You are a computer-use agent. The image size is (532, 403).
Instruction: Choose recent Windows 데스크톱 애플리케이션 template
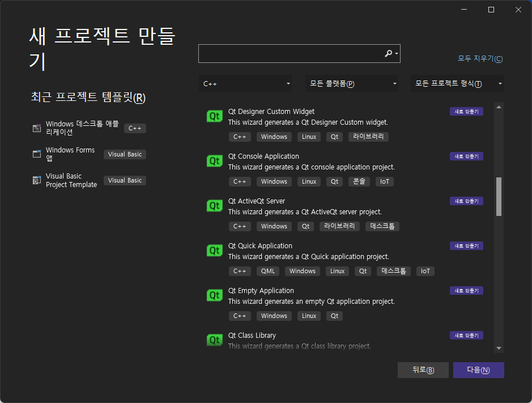click(x=89, y=128)
